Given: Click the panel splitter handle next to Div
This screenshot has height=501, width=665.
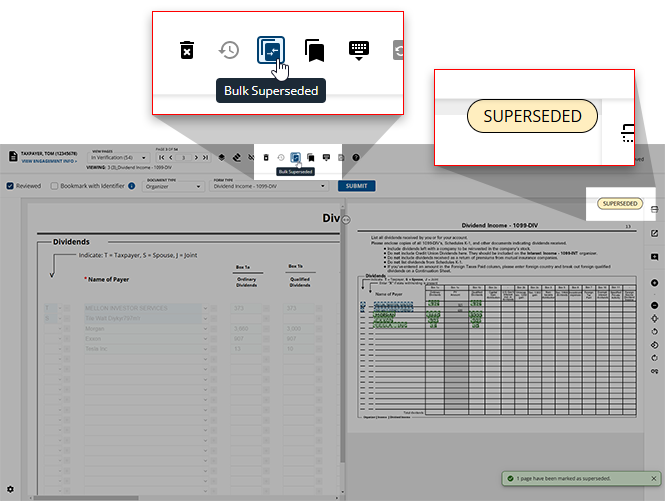Looking at the screenshot, I should [346, 219].
